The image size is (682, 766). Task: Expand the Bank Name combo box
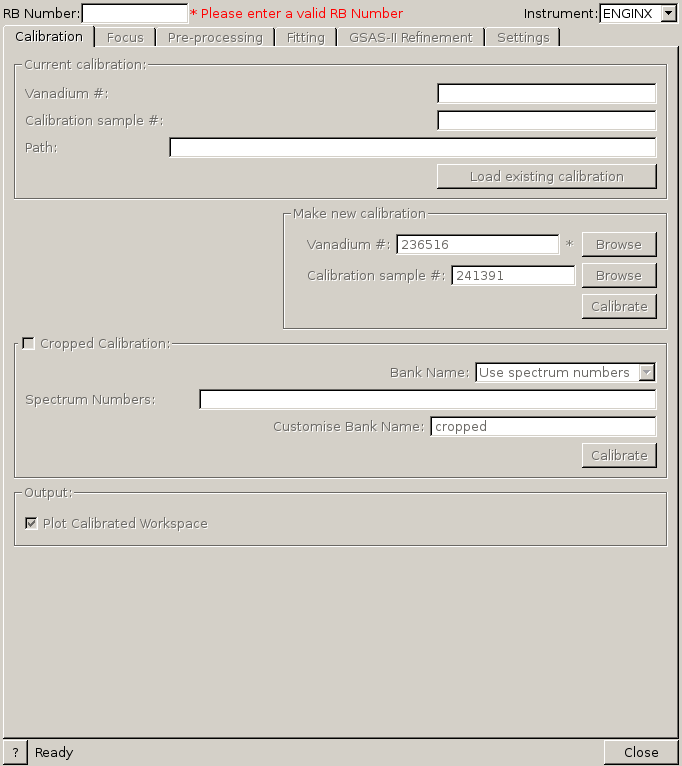(565, 373)
